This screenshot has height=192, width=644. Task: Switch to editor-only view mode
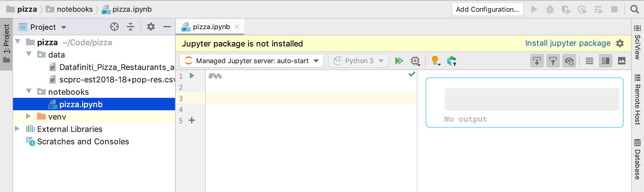(x=589, y=61)
